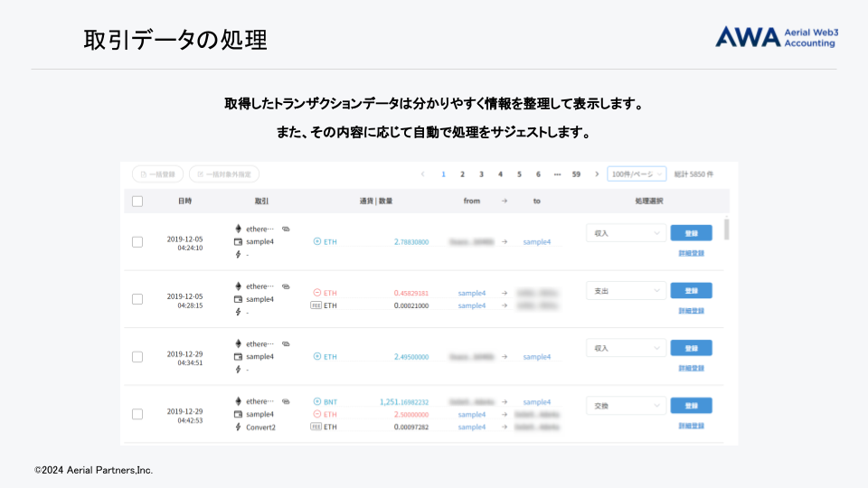Open the 100件/ページ page size dropdown
The height and width of the screenshot is (488, 868).
[x=637, y=174]
